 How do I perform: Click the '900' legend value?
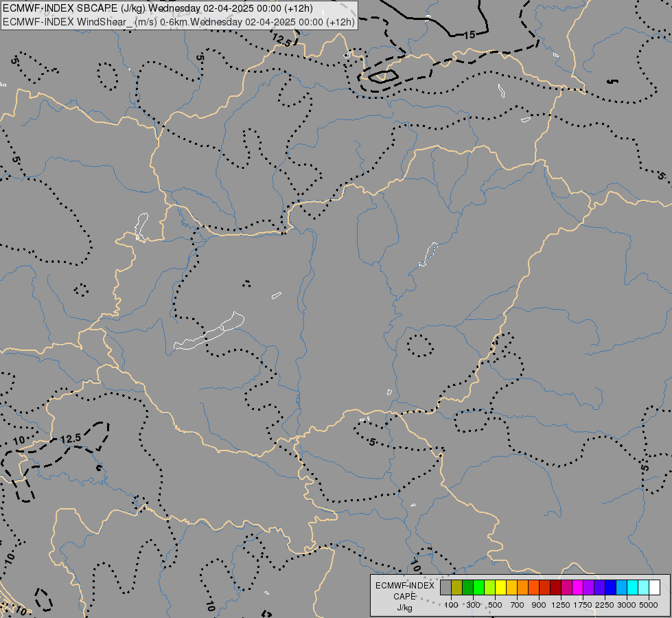[x=539, y=605]
